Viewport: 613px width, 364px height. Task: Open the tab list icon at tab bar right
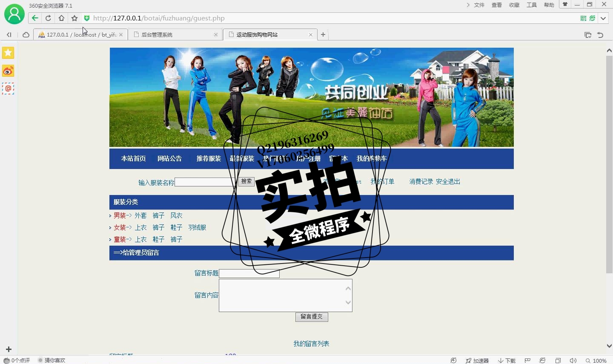[588, 35]
